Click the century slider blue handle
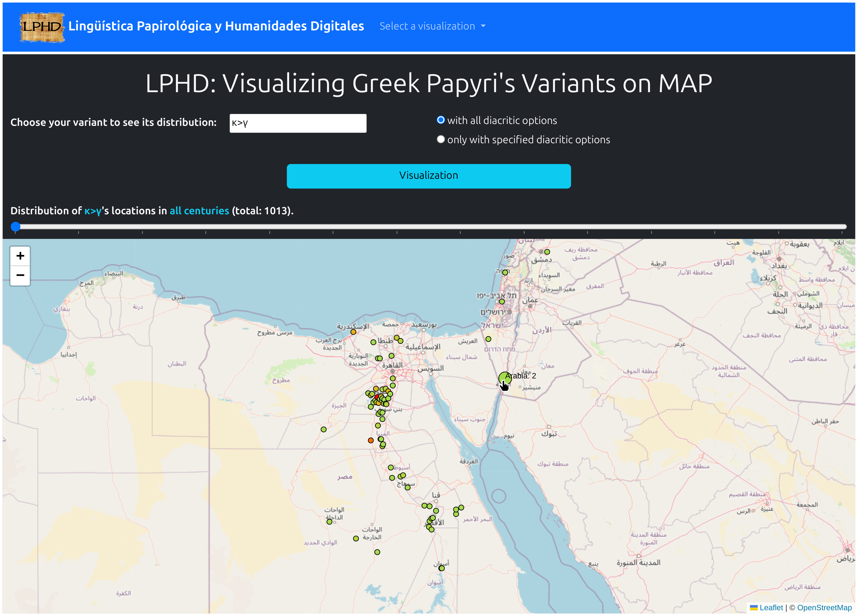The width and height of the screenshot is (858, 616). point(16,226)
